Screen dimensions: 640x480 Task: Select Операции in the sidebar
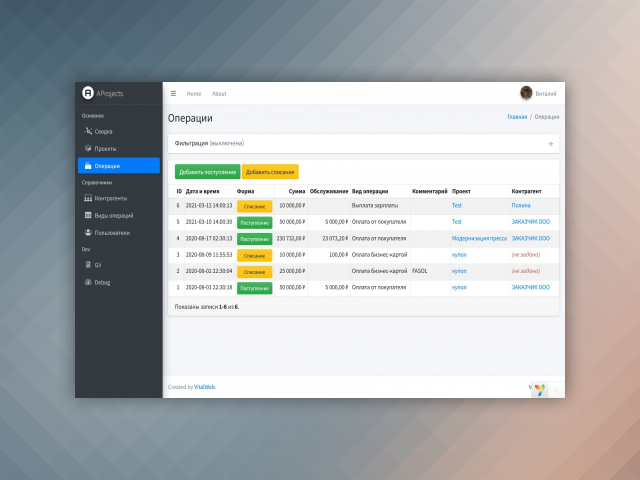coord(119,166)
